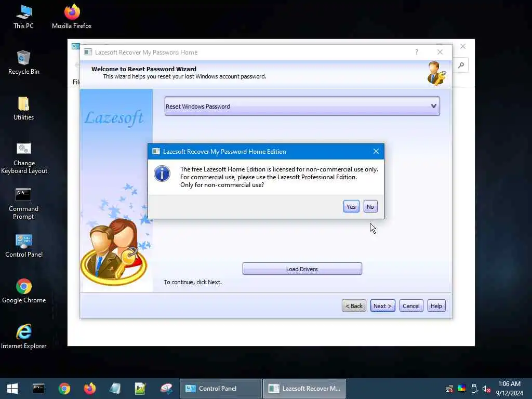Open the Recycle Bin
This screenshot has height=399, width=532.
click(x=24, y=63)
